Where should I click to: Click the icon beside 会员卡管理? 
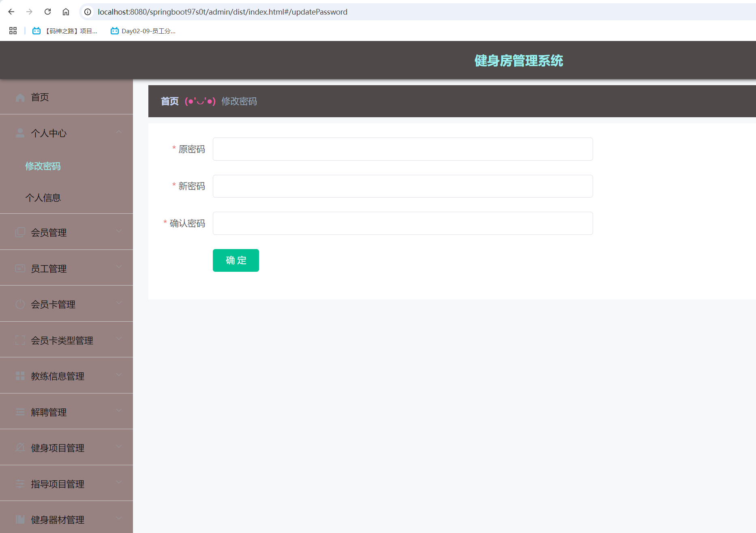(20, 304)
